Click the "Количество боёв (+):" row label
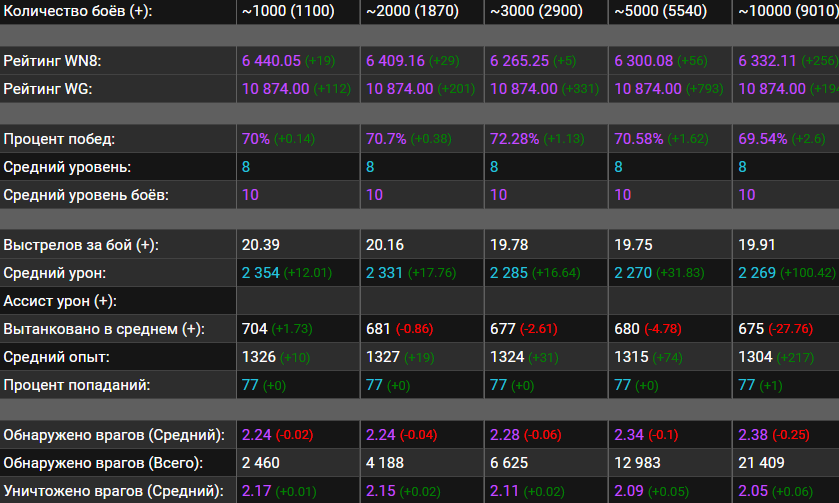 78,11
